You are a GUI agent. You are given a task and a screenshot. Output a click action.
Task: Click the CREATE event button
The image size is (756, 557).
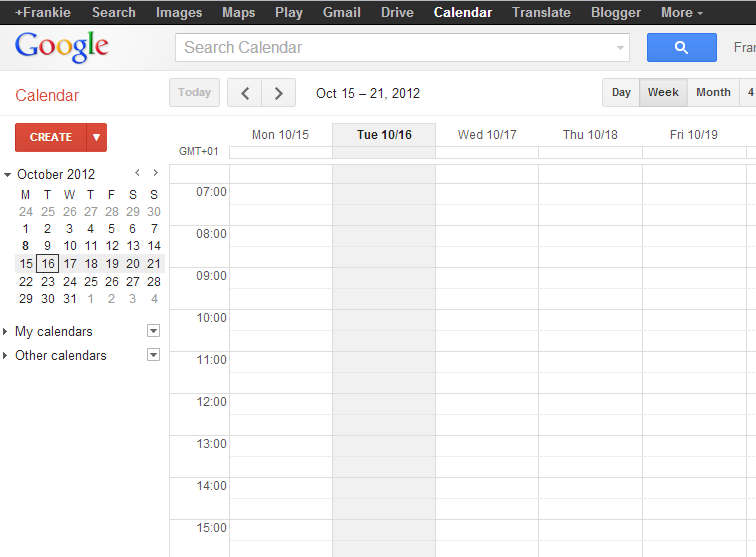51,137
